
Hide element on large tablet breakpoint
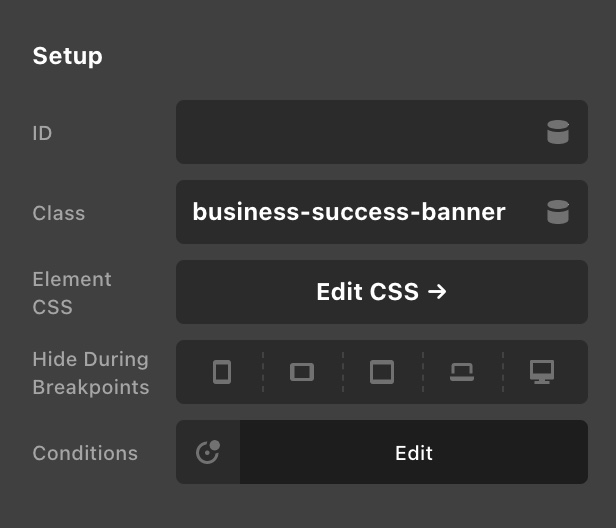tap(382, 372)
